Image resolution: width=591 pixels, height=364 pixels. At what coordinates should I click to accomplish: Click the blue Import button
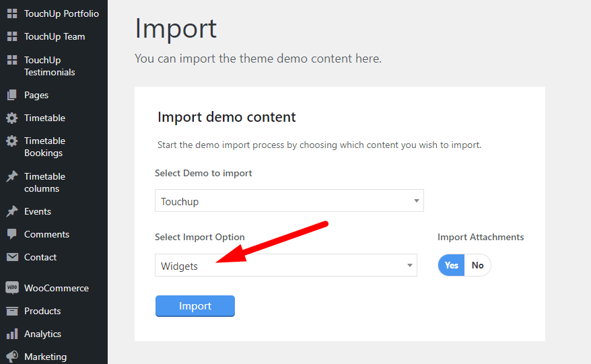195,306
